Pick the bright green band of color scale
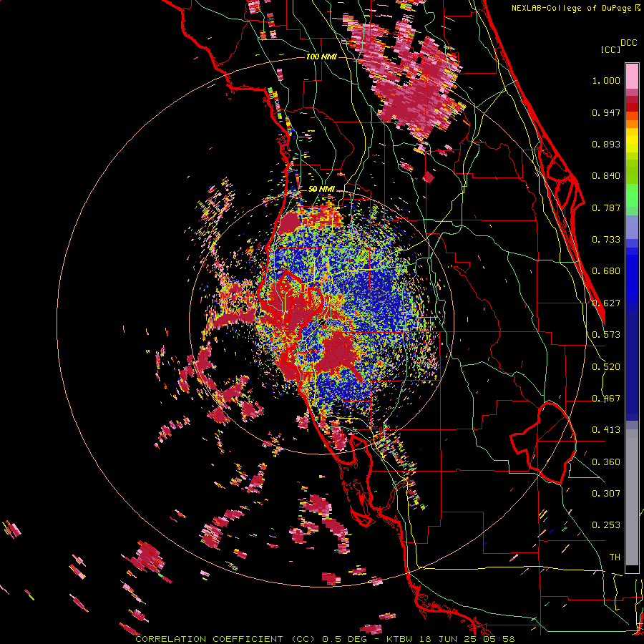This screenshot has height=644, width=644. pos(632,195)
